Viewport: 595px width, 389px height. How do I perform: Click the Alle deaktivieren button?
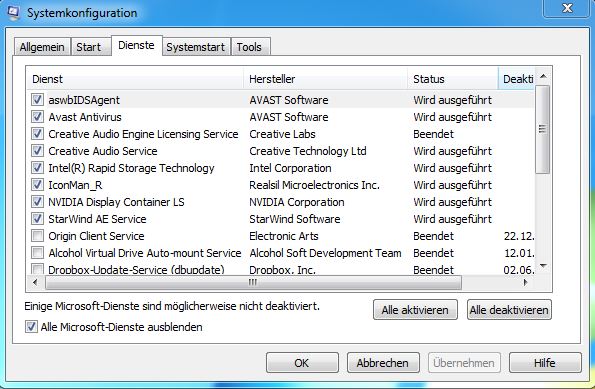click(x=509, y=310)
